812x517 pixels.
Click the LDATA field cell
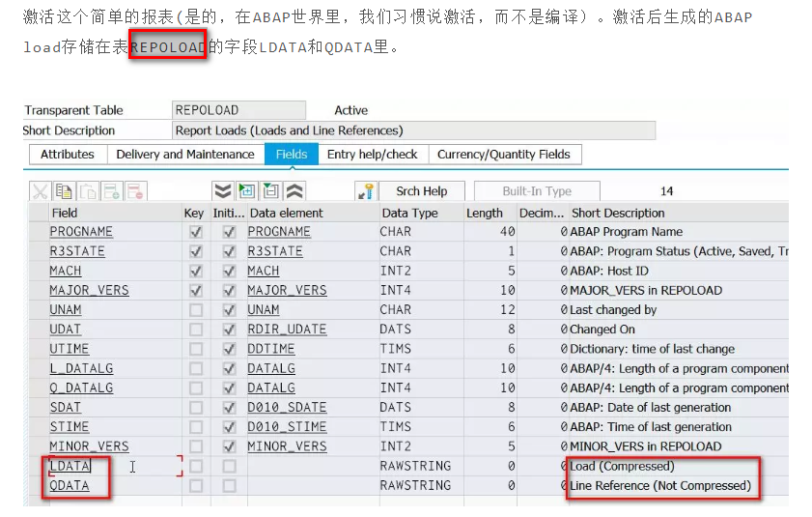click(x=115, y=466)
